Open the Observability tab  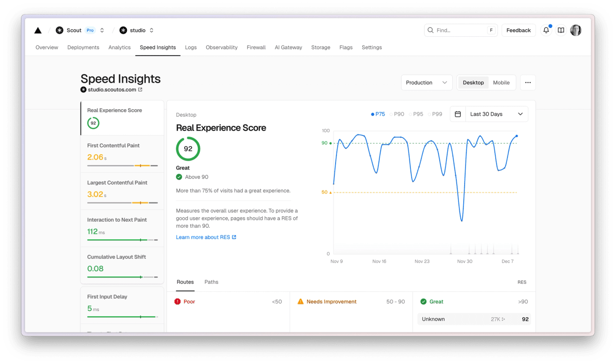tap(222, 47)
